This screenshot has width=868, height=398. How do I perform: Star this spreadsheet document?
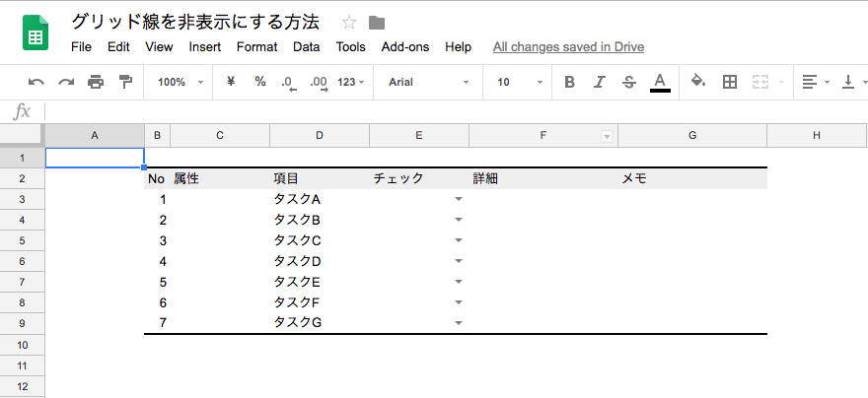point(349,23)
